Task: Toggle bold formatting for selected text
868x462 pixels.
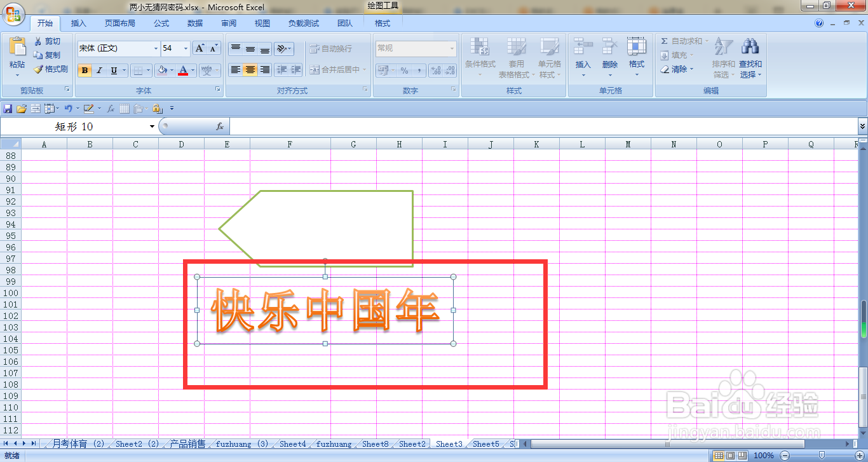Action: point(85,70)
